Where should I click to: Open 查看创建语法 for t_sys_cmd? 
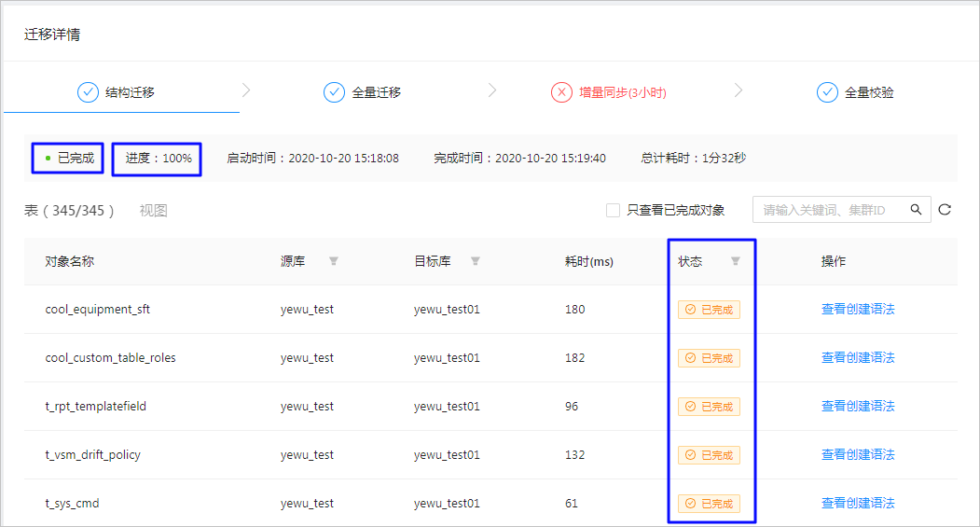pyautogui.click(x=858, y=504)
